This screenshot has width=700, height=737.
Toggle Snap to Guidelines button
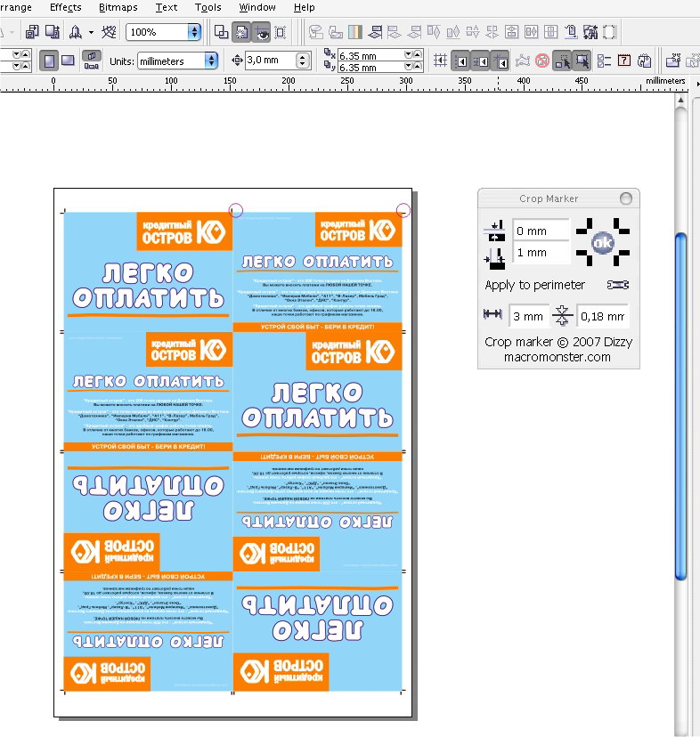[x=461, y=61]
